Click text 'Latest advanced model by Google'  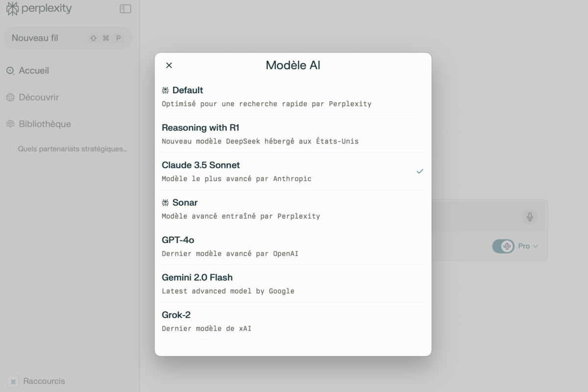228,291
